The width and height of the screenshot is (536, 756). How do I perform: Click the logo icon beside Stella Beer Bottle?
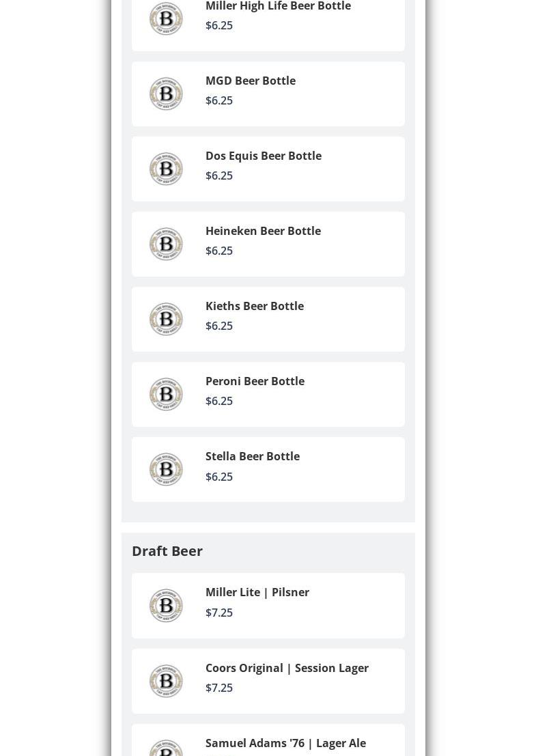[x=166, y=470]
